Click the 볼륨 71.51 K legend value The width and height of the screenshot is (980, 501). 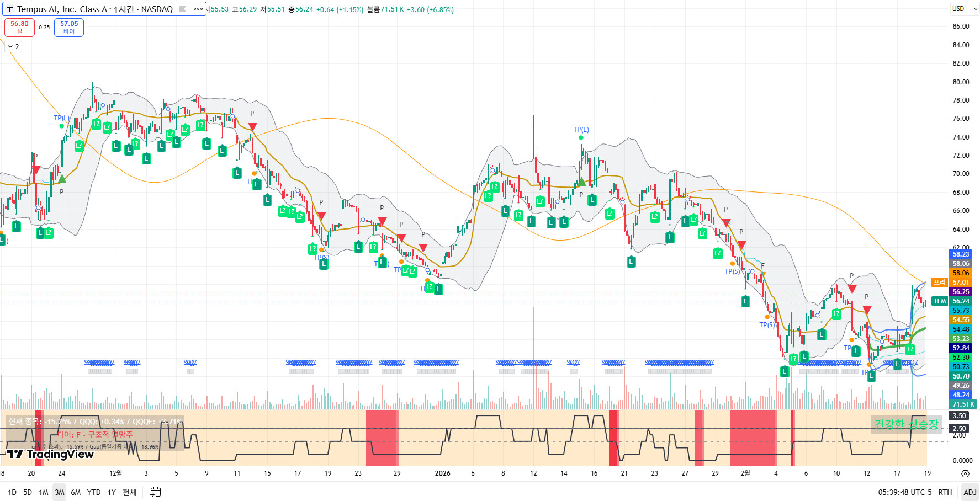[385, 9]
